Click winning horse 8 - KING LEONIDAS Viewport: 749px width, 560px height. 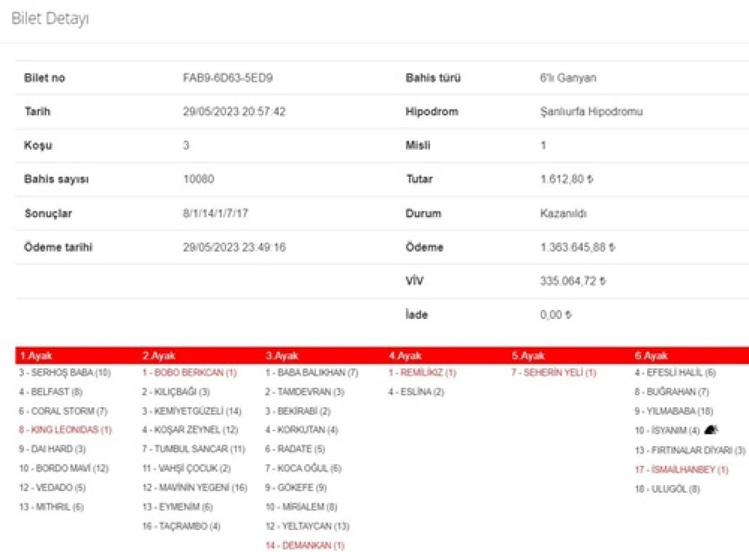pyautogui.click(x=65, y=430)
